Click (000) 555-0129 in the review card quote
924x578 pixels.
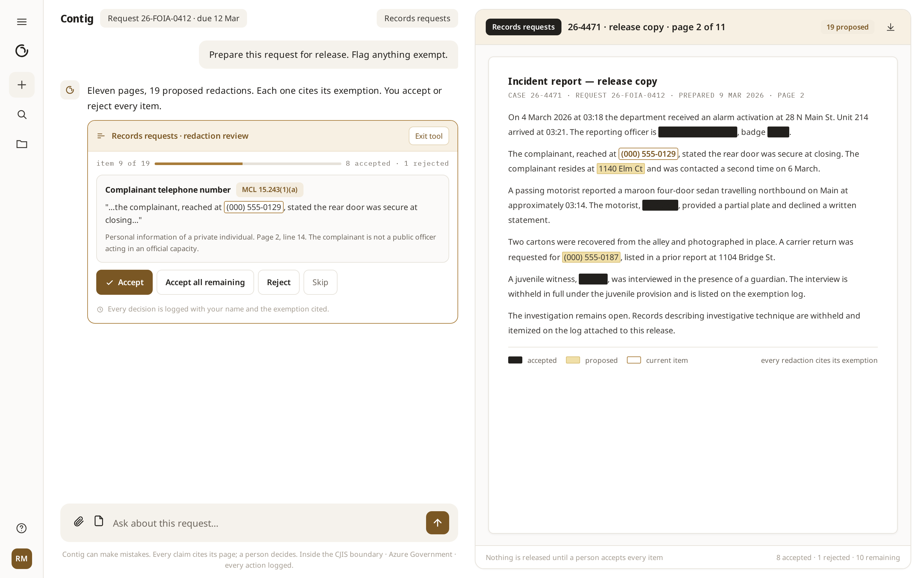tap(253, 207)
